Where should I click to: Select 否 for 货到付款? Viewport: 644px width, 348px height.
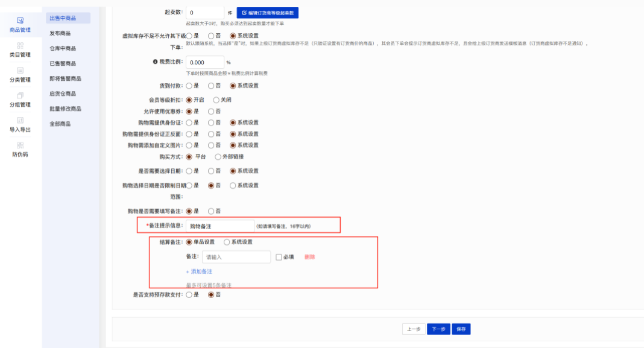[x=211, y=86]
